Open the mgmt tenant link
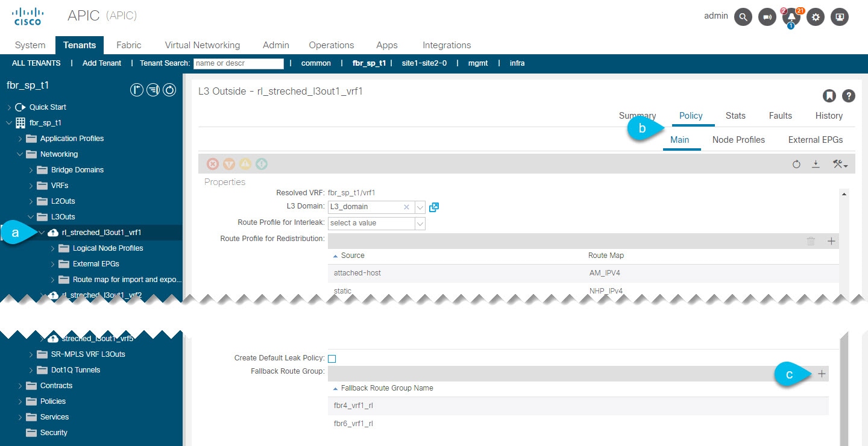 pos(478,63)
